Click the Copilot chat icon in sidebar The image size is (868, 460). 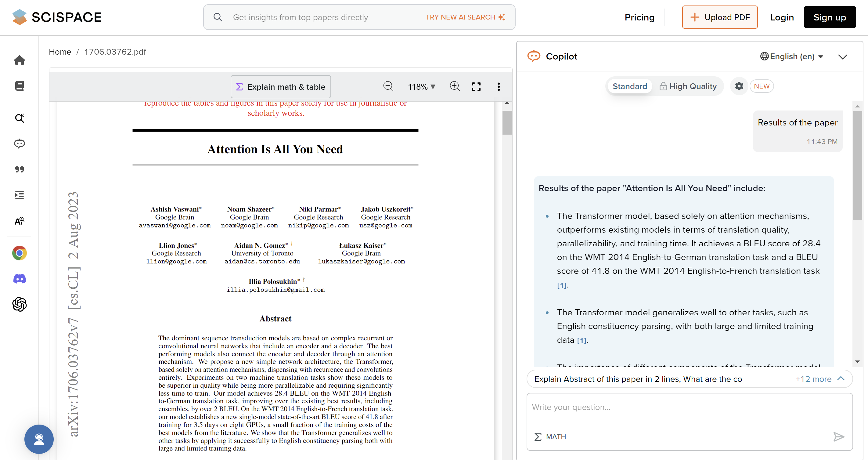pos(19,143)
